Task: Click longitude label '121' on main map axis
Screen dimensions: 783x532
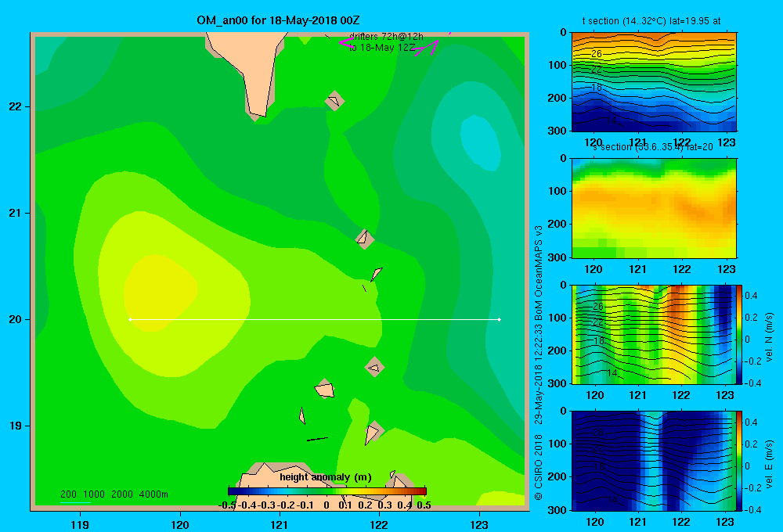Action: (x=280, y=524)
